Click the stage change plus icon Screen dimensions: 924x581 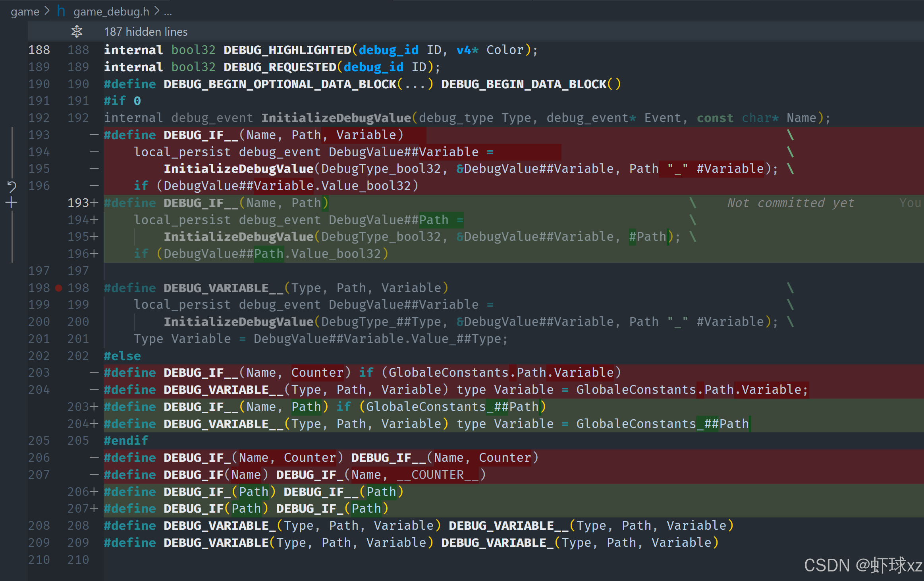[12, 203]
